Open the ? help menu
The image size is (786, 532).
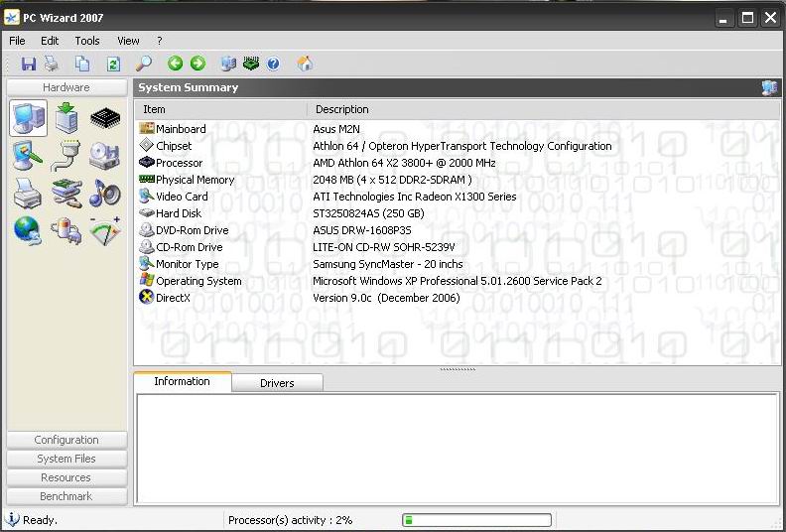coord(160,41)
